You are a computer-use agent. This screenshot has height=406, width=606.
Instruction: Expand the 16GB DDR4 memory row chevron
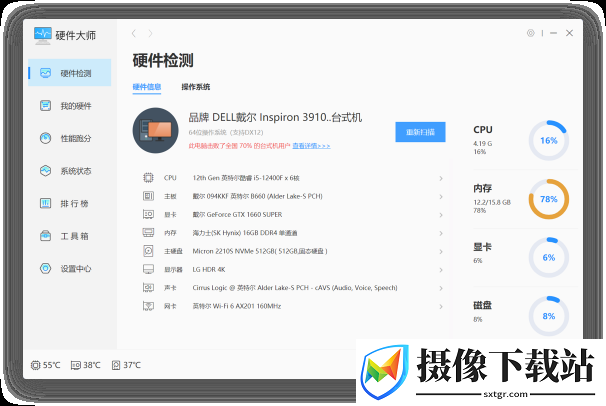click(441, 233)
